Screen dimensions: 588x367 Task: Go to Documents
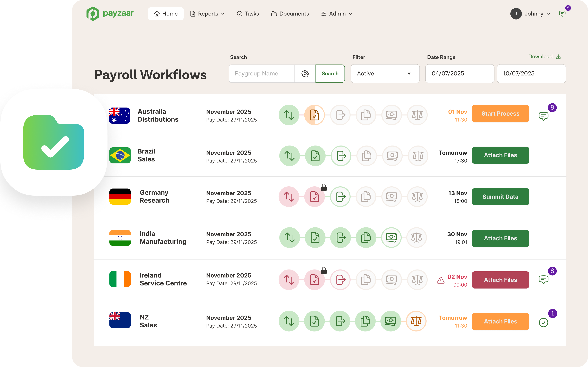290,14
